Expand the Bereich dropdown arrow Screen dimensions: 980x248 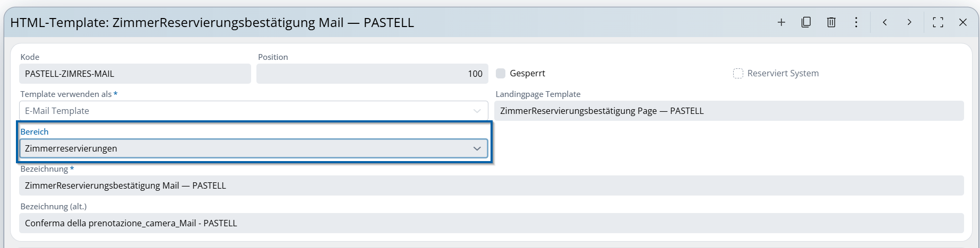tap(477, 148)
